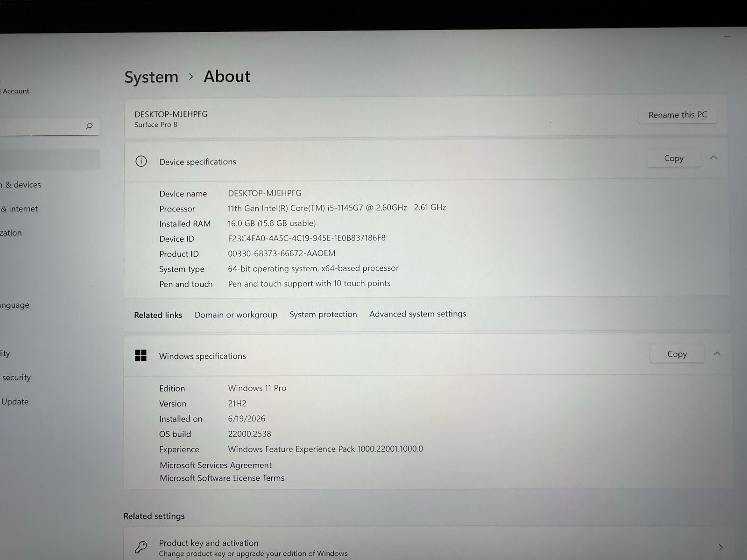Open Microsoft Services Agreement link
747x560 pixels.
click(216, 465)
